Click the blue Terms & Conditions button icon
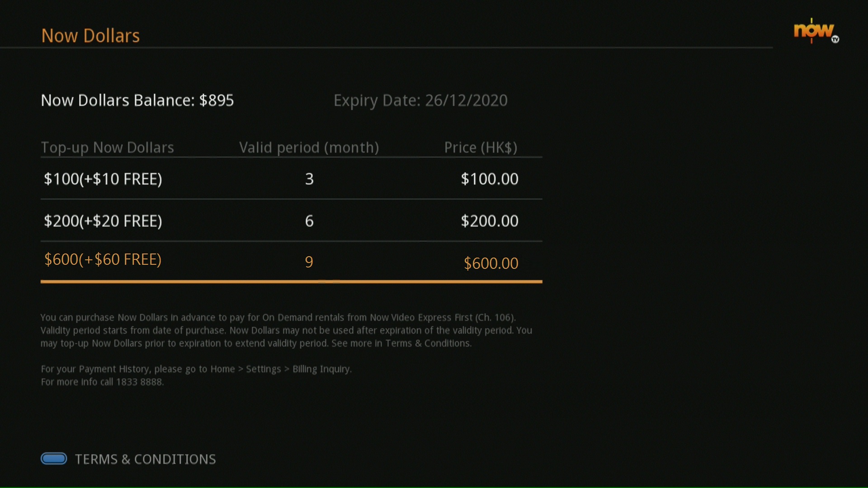This screenshot has width=868, height=488. (x=54, y=459)
